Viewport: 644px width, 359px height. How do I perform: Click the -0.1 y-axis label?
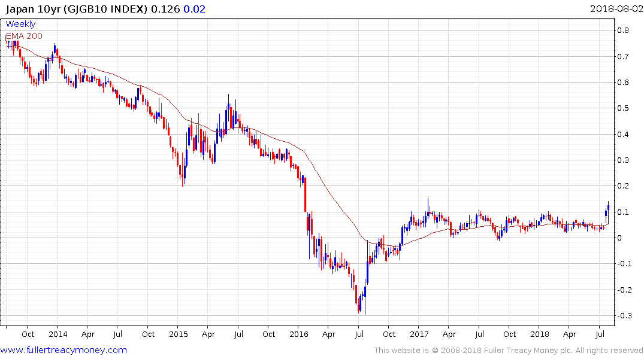[x=623, y=264]
